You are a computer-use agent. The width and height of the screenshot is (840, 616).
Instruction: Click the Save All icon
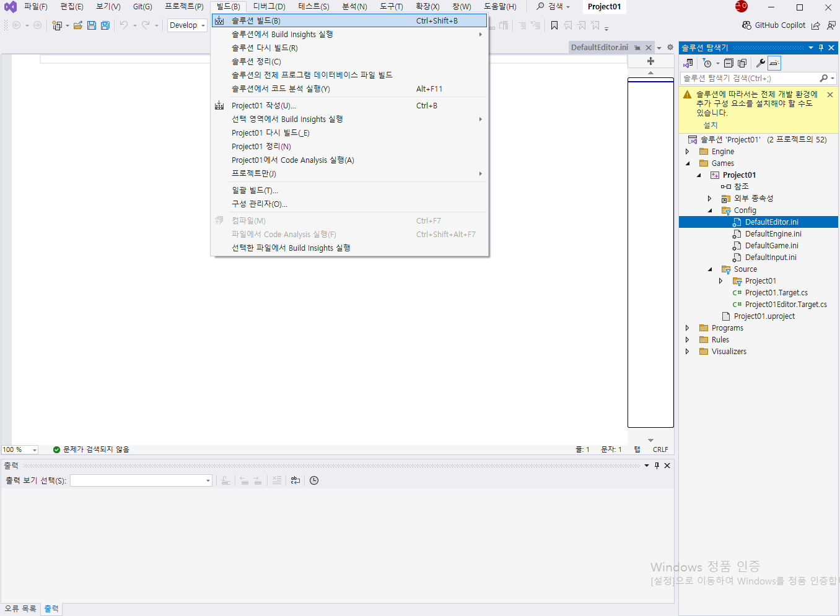(x=105, y=25)
